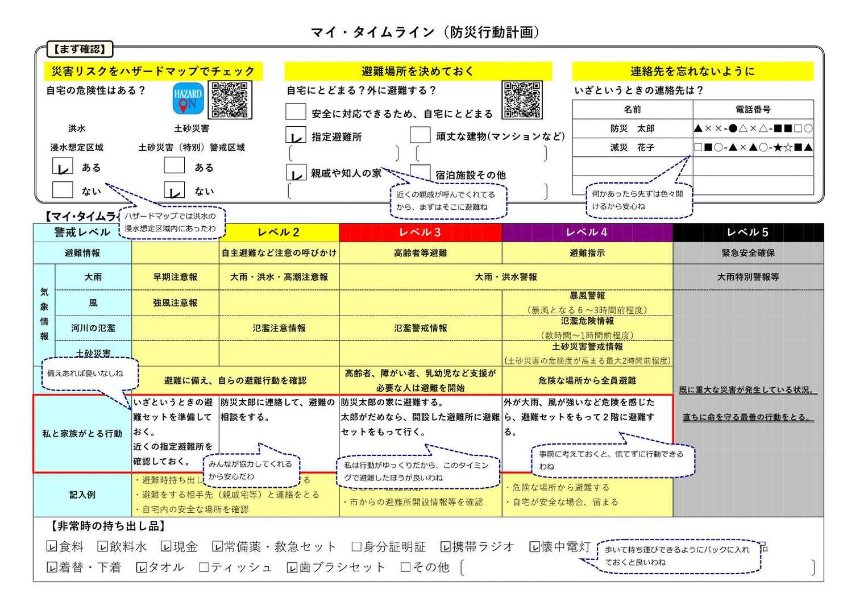
Task: Click the 減災 花子 name cell
Action: coord(633,147)
